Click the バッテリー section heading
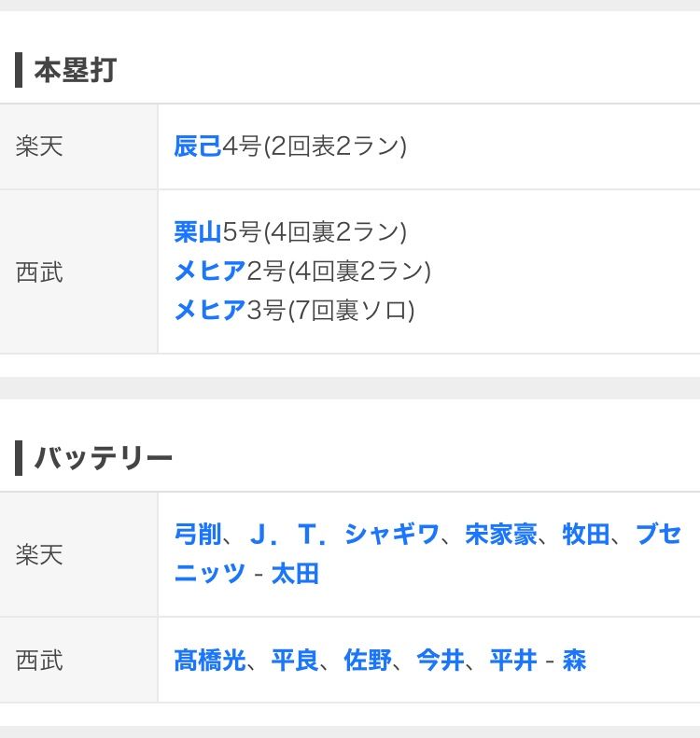 (103, 458)
